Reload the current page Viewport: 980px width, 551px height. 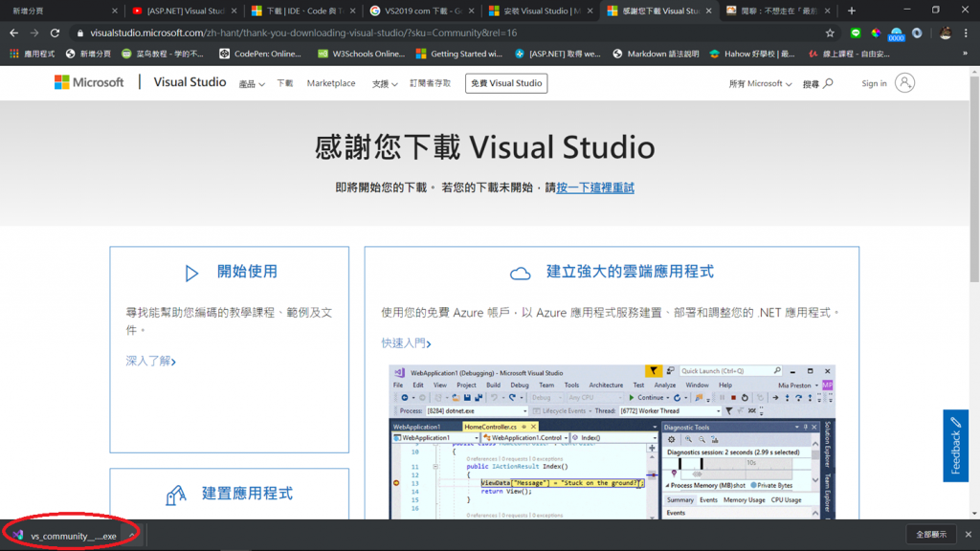point(55,33)
